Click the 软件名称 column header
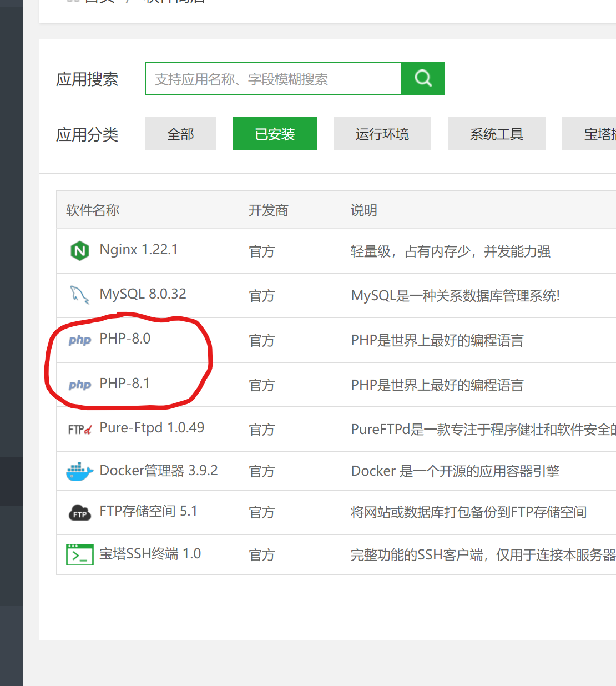 (93, 210)
